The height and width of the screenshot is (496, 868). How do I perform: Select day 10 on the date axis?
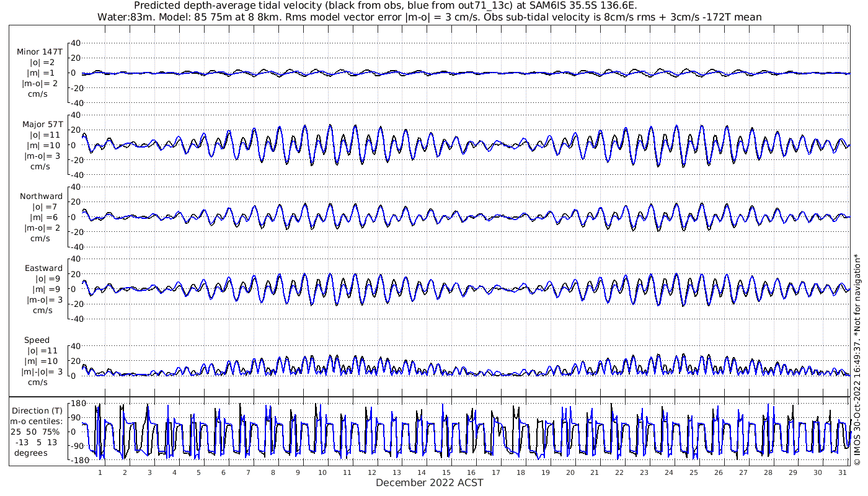click(x=322, y=472)
